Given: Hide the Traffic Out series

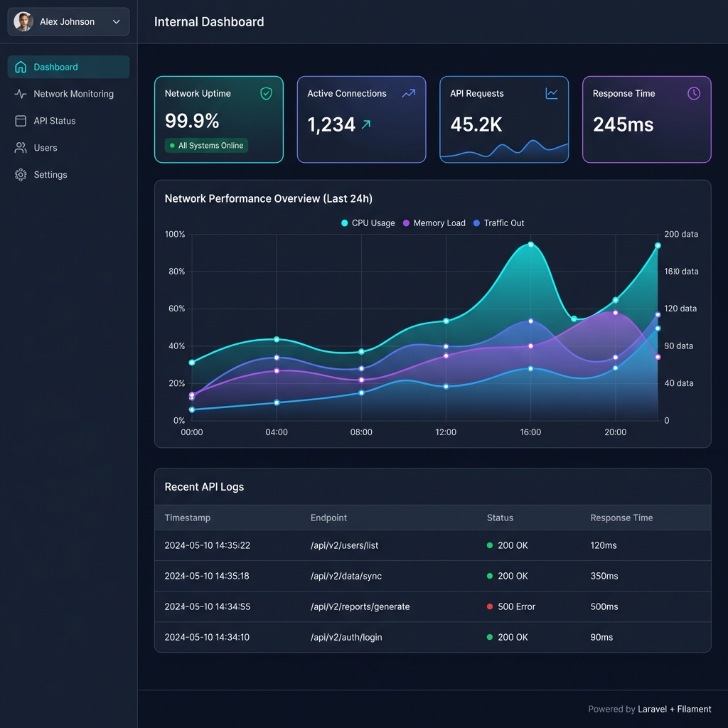Looking at the screenshot, I should (x=498, y=223).
